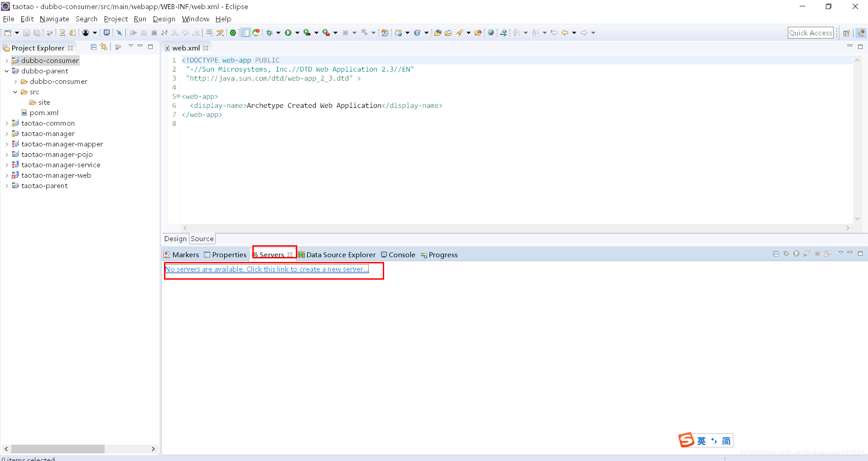The width and height of the screenshot is (868, 461).
Task: Click the Save disk icon in toolbar
Action: (x=26, y=33)
